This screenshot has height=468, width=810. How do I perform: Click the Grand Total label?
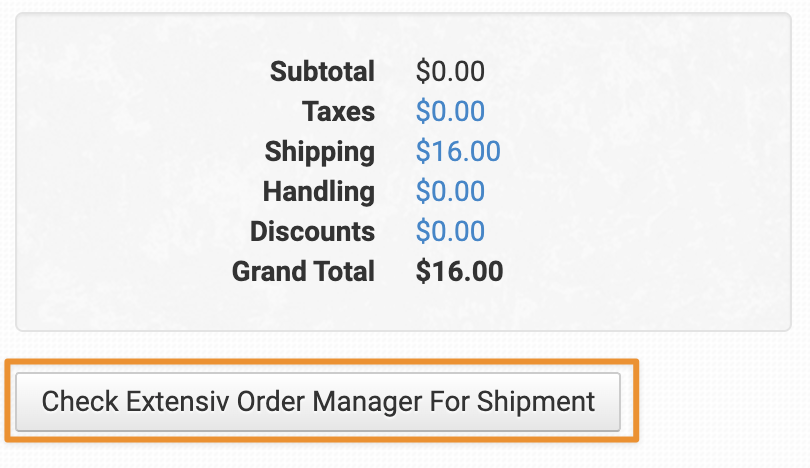[303, 271]
